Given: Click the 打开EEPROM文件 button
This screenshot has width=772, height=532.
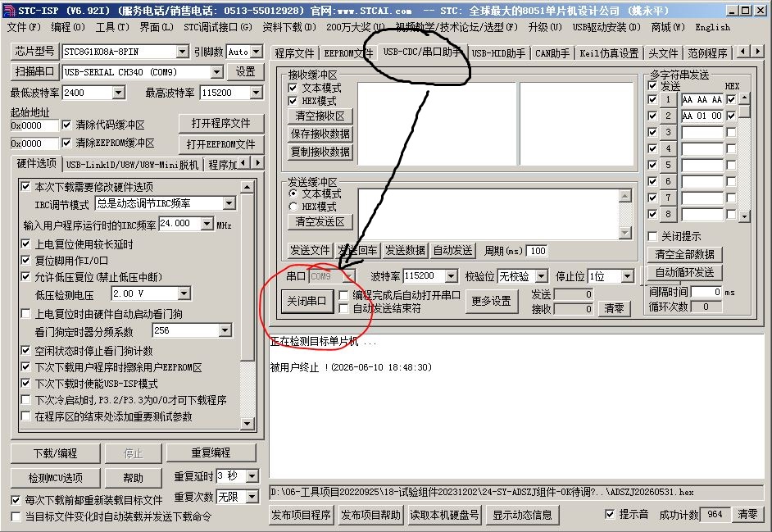Looking at the screenshot, I should (220, 144).
